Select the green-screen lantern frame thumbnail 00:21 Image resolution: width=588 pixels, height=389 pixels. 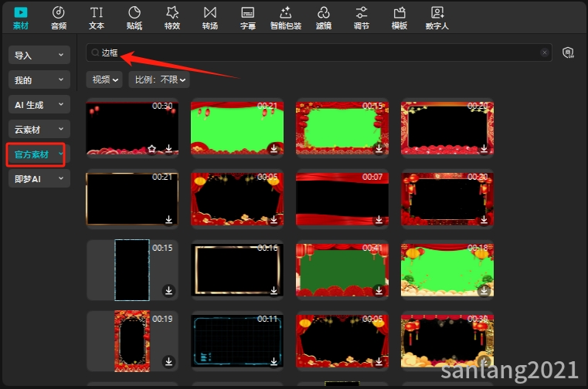click(x=237, y=127)
